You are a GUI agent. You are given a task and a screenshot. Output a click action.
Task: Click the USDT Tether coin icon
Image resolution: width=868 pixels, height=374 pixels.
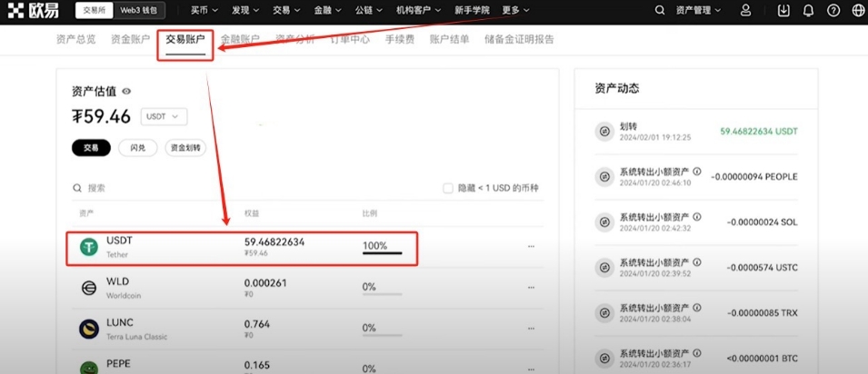tap(88, 247)
